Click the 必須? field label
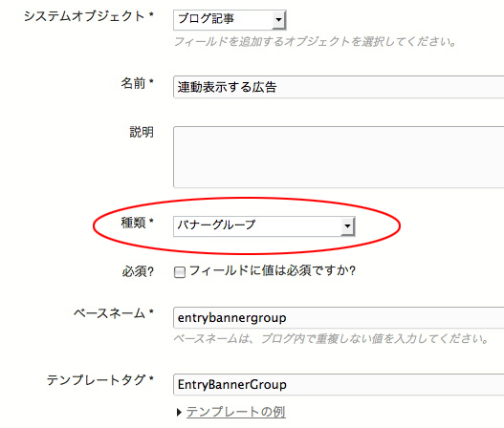This screenshot has height=428, width=504. 138,272
